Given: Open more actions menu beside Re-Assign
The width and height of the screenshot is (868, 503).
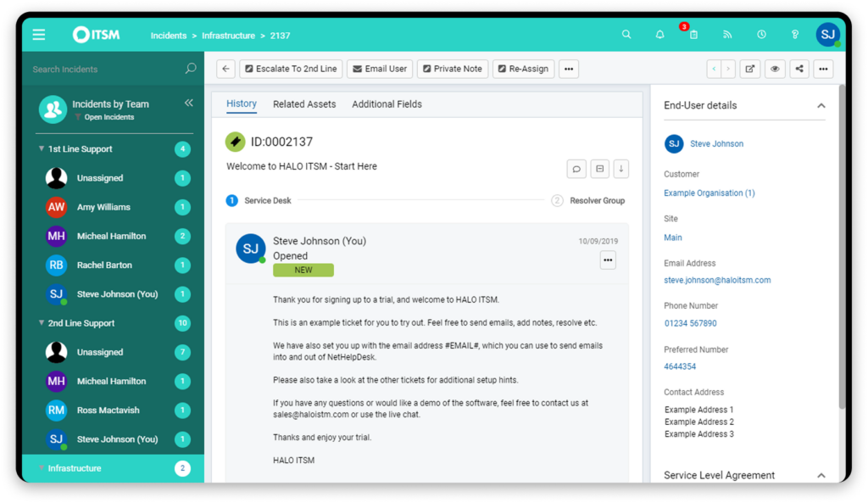Looking at the screenshot, I should point(569,69).
